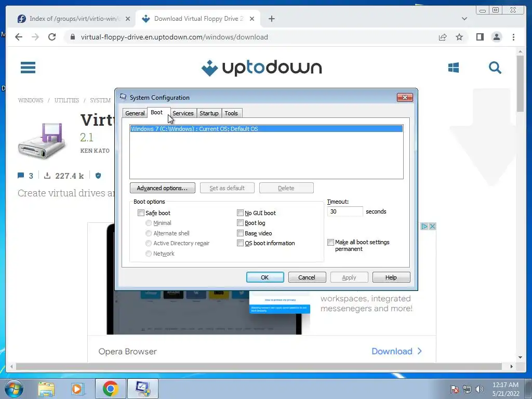Open a new Chrome tab
Viewport: 532px width, 399px height.
(x=271, y=19)
